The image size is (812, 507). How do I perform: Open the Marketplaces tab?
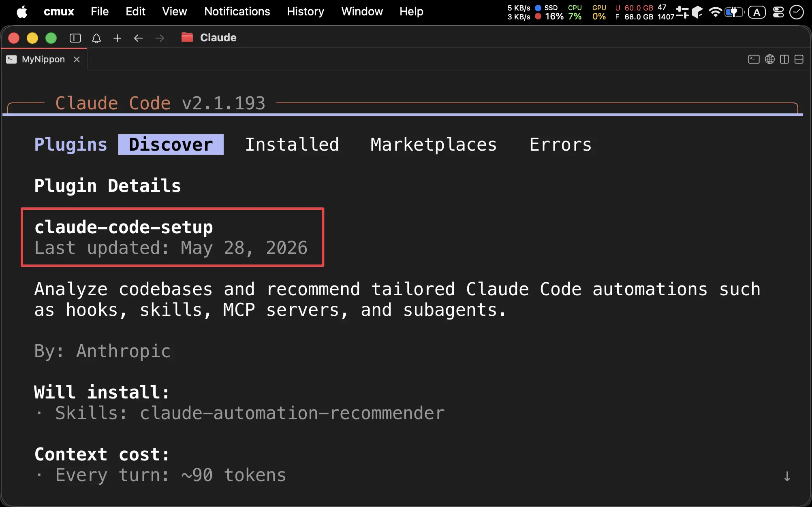[x=434, y=145]
